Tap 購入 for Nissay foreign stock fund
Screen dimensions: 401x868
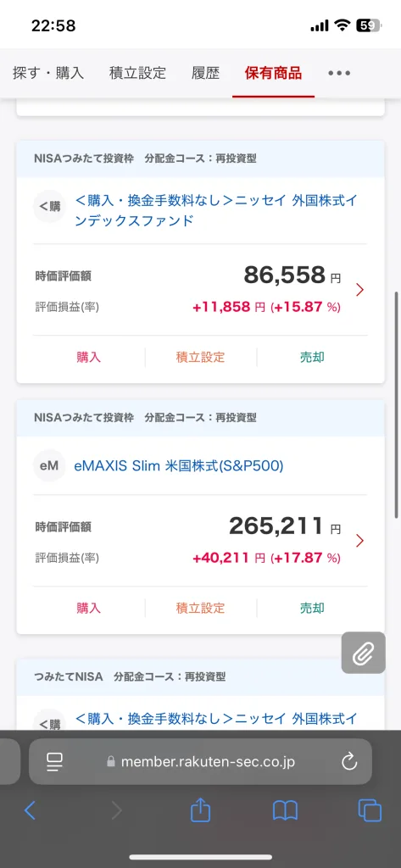[x=89, y=358]
